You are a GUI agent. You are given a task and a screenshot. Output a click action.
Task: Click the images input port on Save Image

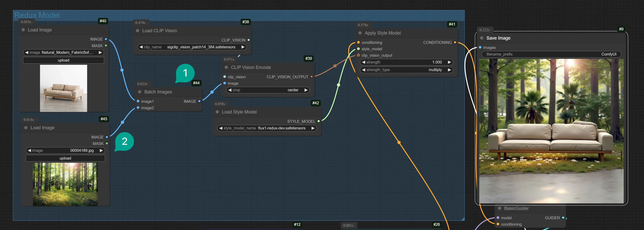click(x=480, y=47)
